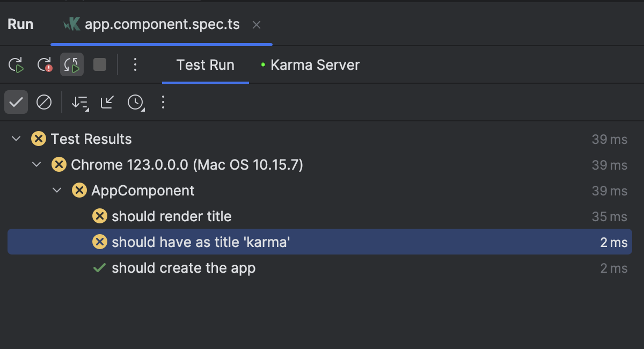Toggle automatic test rerun mode
Screen dimensions: 644x349
coord(72,64)
